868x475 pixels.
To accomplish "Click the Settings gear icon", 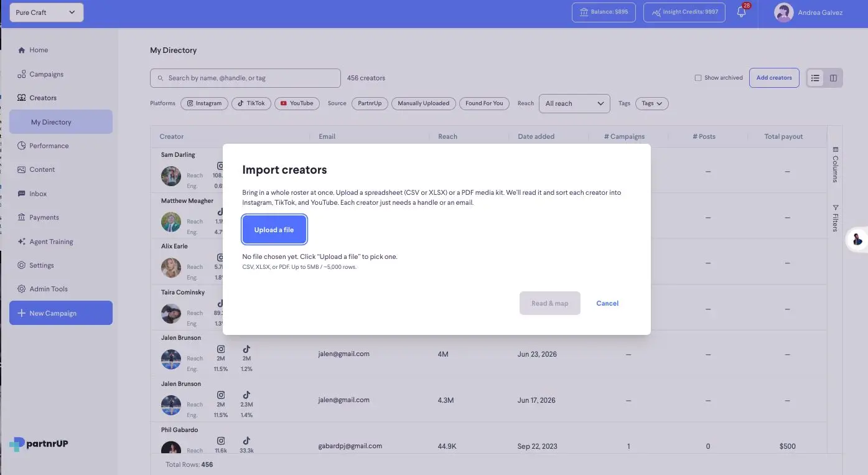I will 22,265.
